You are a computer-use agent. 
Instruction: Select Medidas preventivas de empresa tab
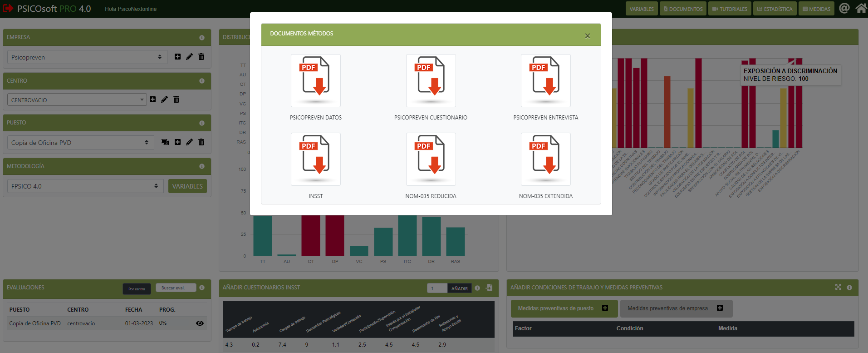tap(676, 308)
